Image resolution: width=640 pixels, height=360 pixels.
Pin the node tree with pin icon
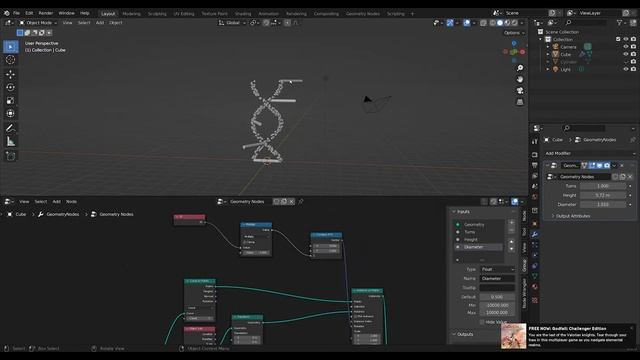pos(301,201)
